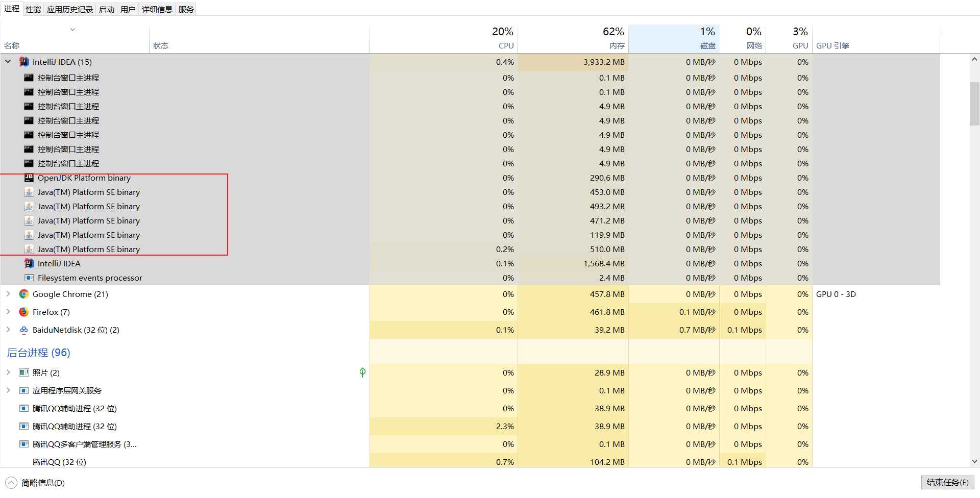Select the 0.7 MB/秒 disk cell
Viewport: 980px width, 498px height.
674,330
